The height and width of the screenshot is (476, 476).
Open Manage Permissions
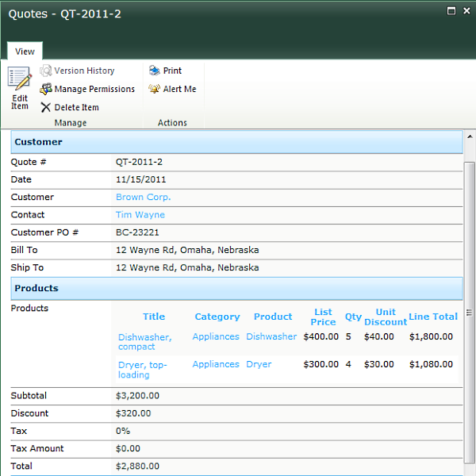tap(94, 89)
